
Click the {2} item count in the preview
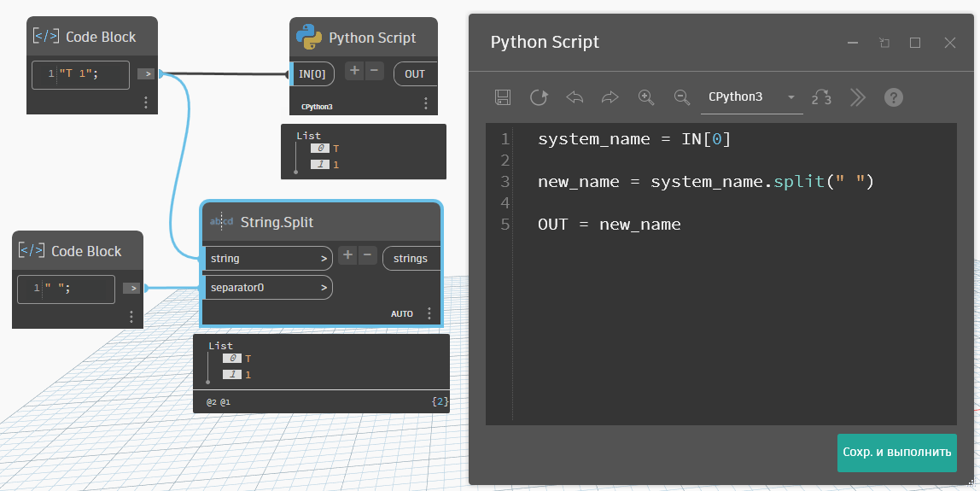(x=440, y=401)
